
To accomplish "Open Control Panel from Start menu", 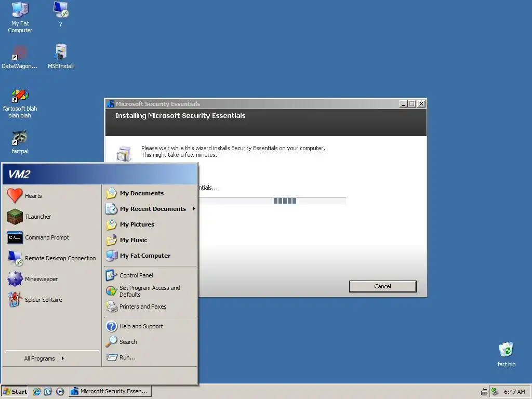I will click(150, 275).
